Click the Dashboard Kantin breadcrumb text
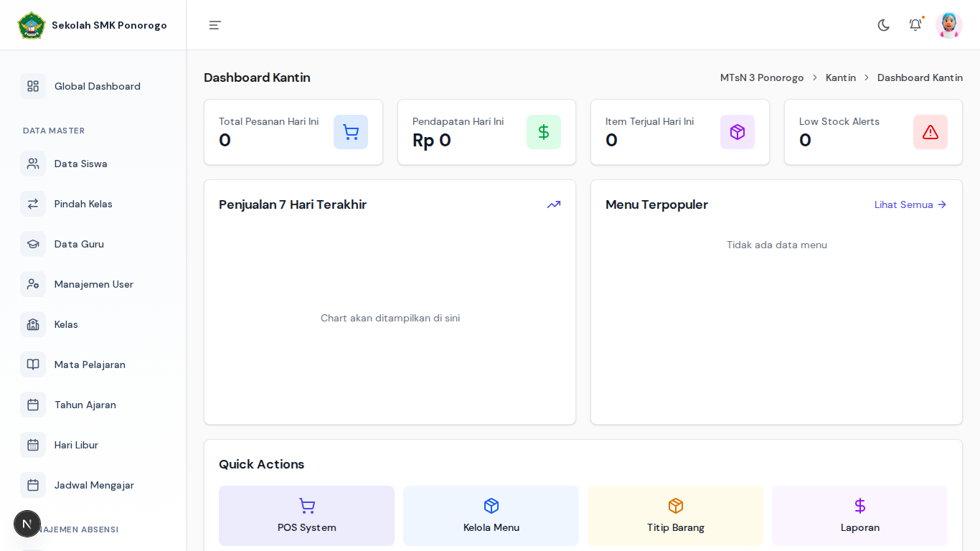 pyautogui.click(x=920, y=77)
